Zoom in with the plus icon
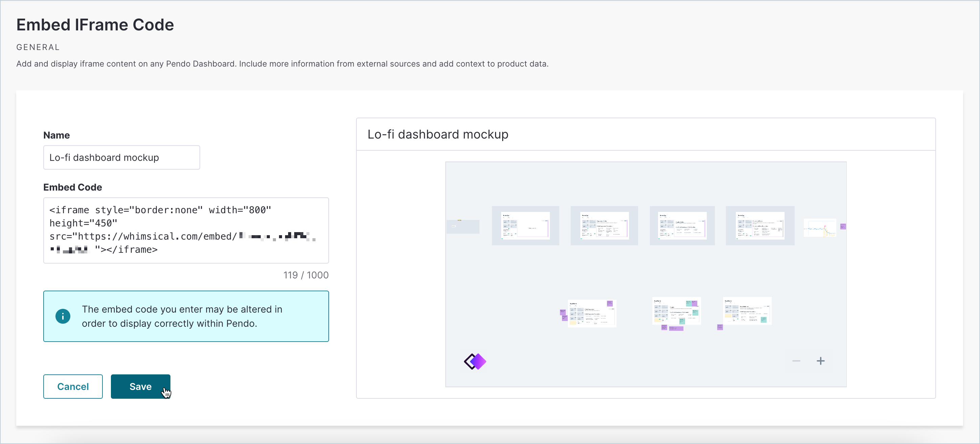This screenshot has width=980, height=444. [820, 361]
